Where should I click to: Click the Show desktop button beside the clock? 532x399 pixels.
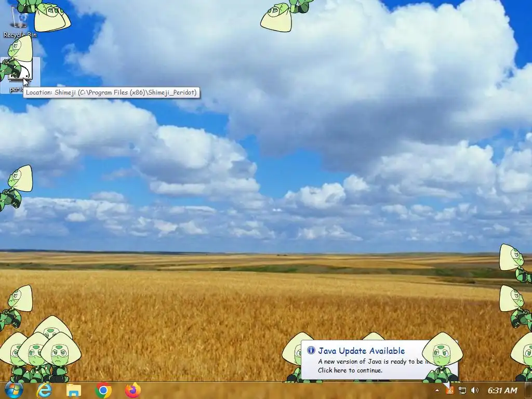click(x=529, y=391)
